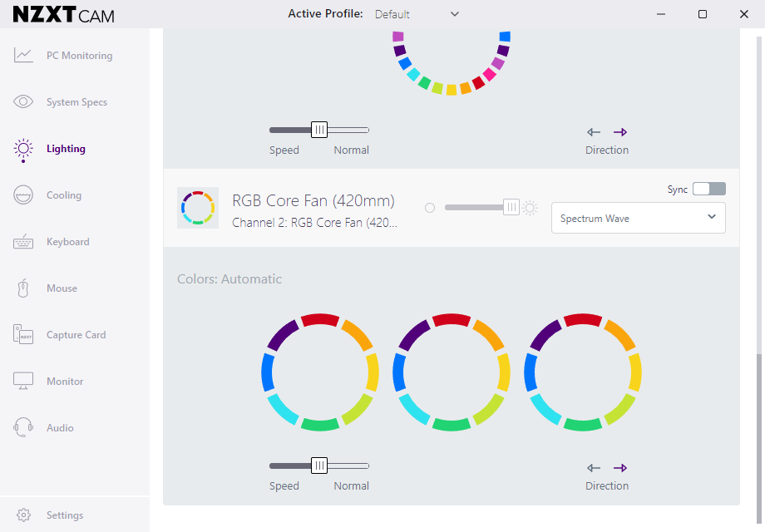
Task: Click the middle fan color ring
Action: click(452, 372)
